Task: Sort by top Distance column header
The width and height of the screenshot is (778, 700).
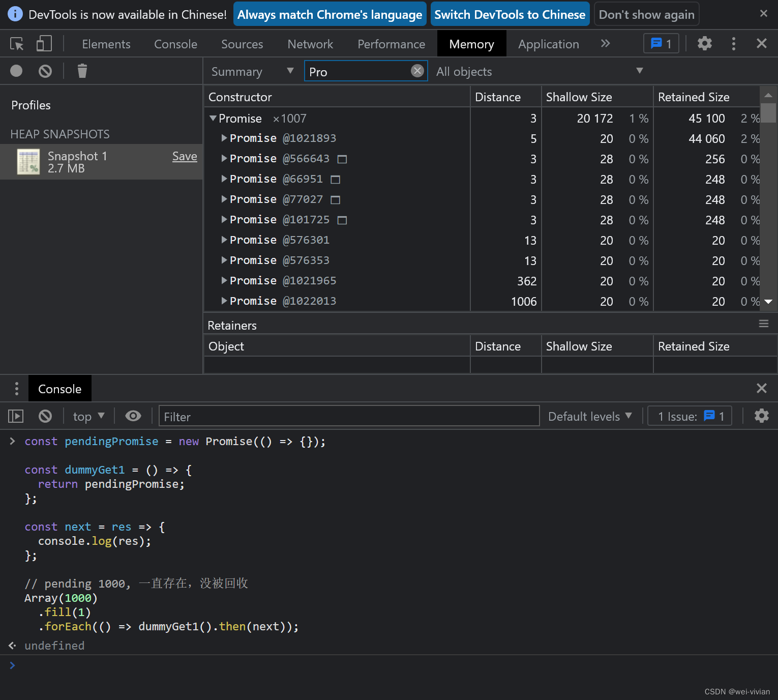Action: 505,97
